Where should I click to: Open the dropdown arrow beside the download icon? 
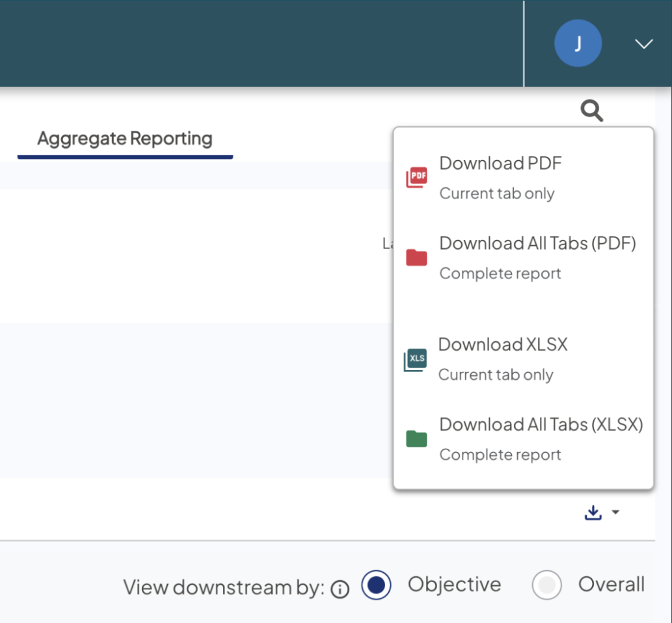tap(615, 513)
